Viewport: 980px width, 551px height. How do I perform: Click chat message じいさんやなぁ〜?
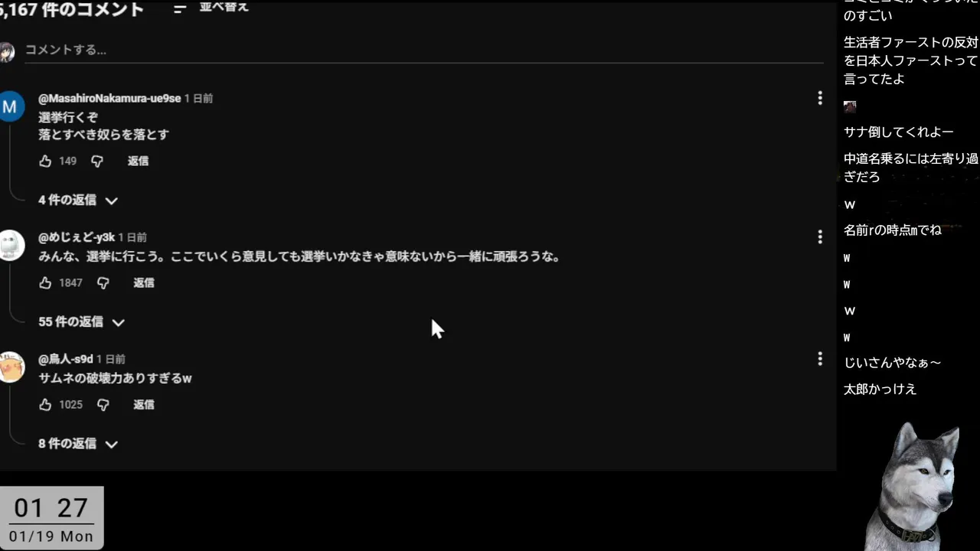click(893, 363)
